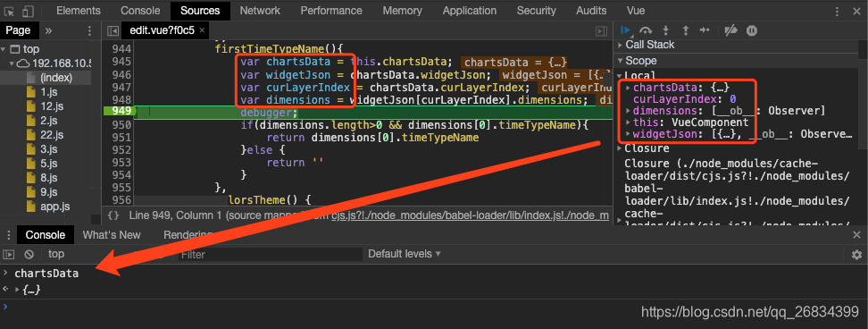Toggle breakpoint on line 950
Viewport: 868px width, 329px height.
tap(121, 124)
